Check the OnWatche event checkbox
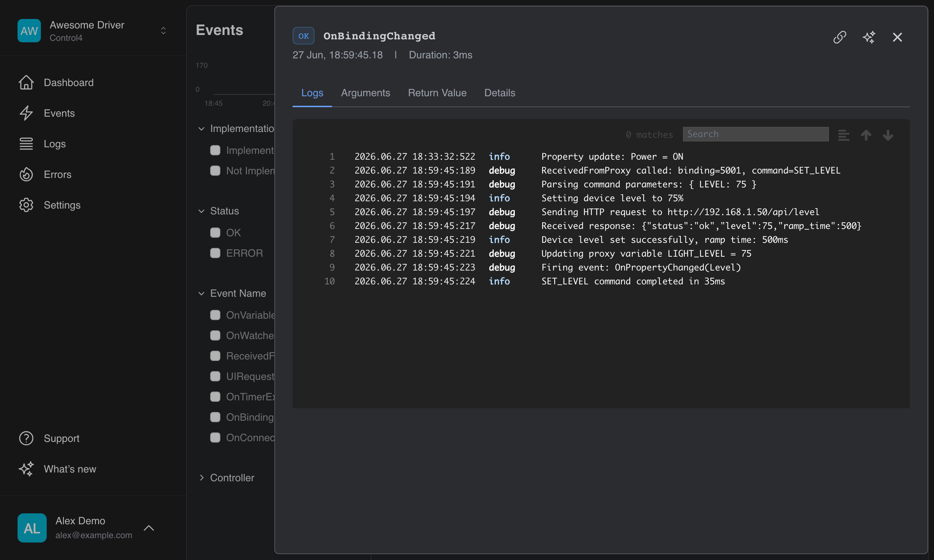934x560 pixels. 215,335
